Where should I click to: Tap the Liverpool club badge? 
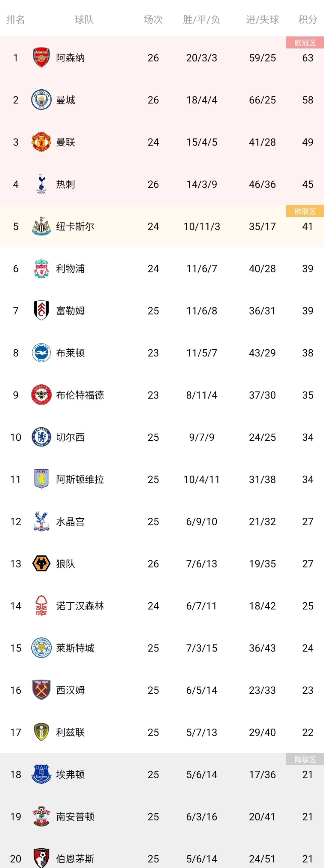point(41,268)
